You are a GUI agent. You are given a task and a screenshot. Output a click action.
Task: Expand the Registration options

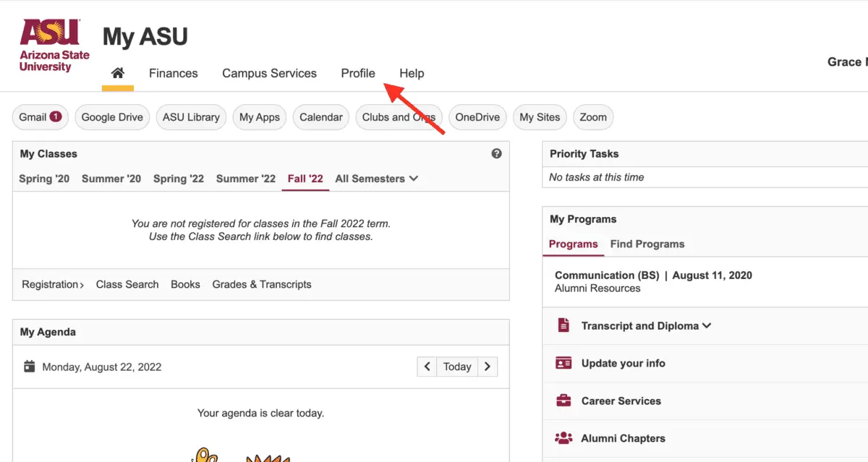(x=51, y=284)
